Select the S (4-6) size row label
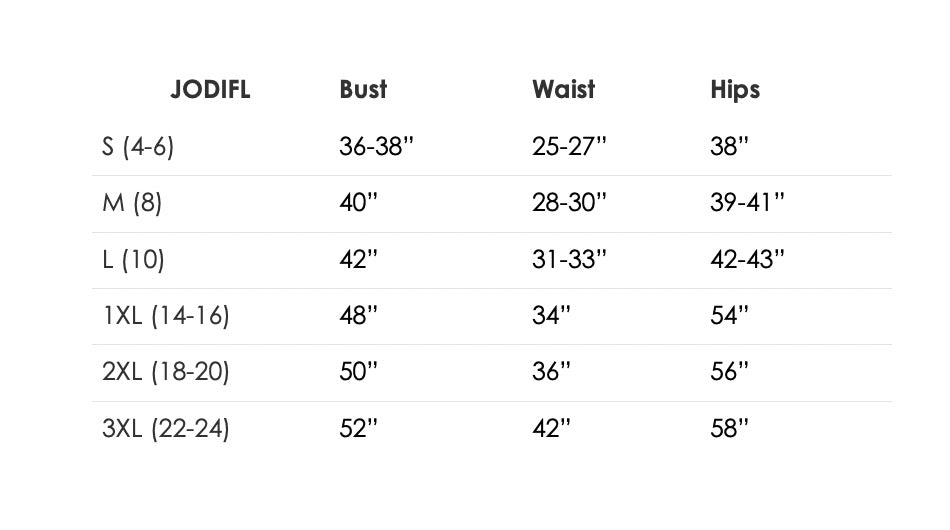Screen dimensions: 950x530 pos(138,147)
